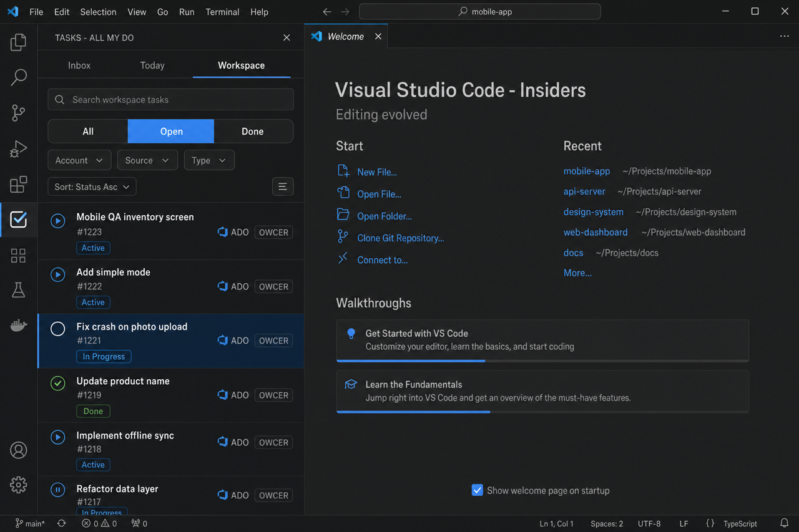Toggle the status circle on Fix crash on photo upload
799x532 pixels.
[57, 329]
